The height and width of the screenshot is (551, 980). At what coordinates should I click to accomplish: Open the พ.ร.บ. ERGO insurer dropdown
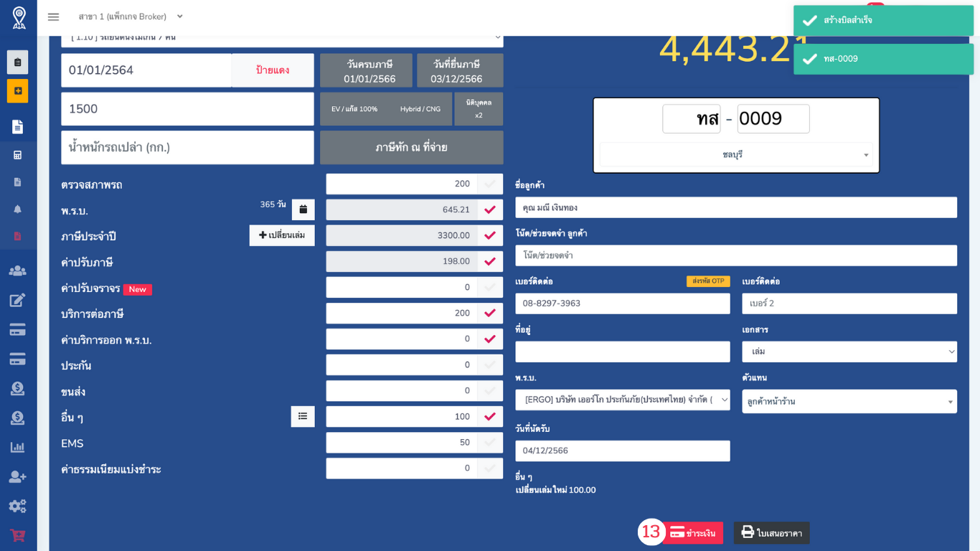click(x=623, y=400)
